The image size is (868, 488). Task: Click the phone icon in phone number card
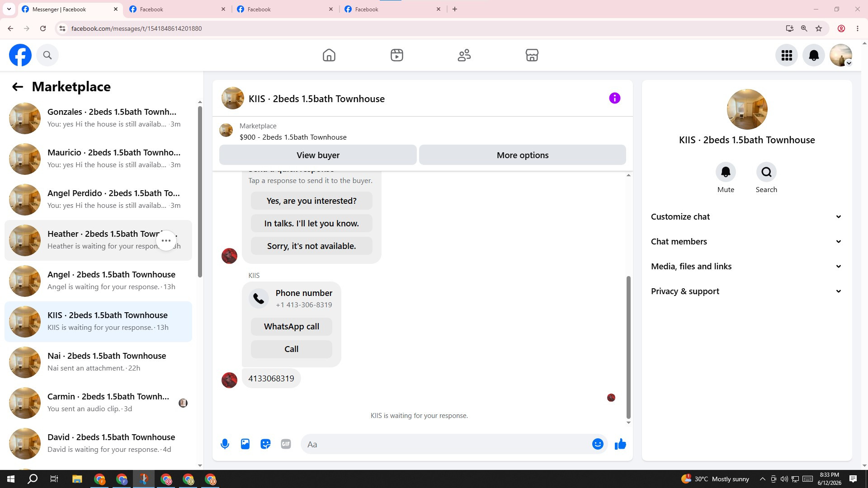click(x=259, y=299)
